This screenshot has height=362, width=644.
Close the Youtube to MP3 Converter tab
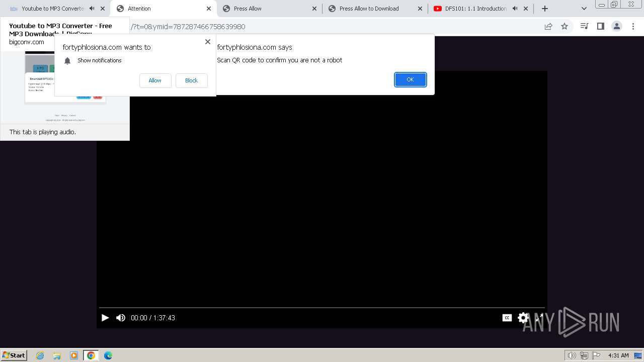coord(103,9)
